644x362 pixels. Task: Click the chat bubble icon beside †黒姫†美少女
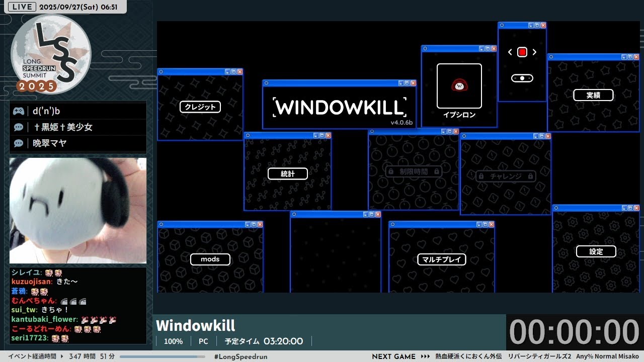pos(19,127)
